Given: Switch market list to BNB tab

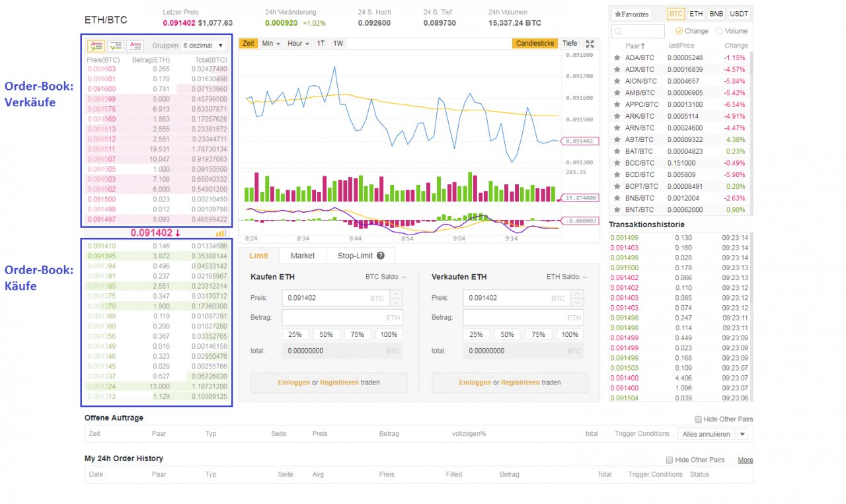Looking at the screenshot, I should 716,14.
